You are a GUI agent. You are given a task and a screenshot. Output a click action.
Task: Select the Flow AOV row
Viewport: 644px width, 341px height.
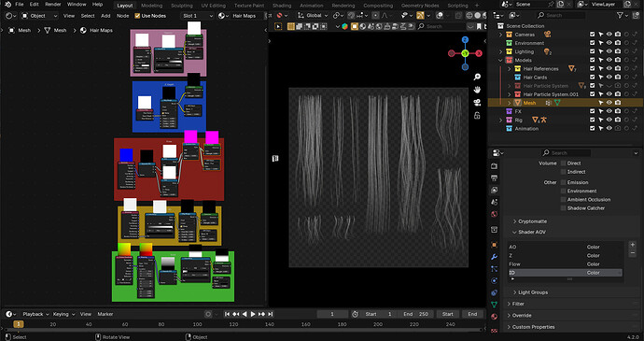pyautogui.click(x=565, y=264)
